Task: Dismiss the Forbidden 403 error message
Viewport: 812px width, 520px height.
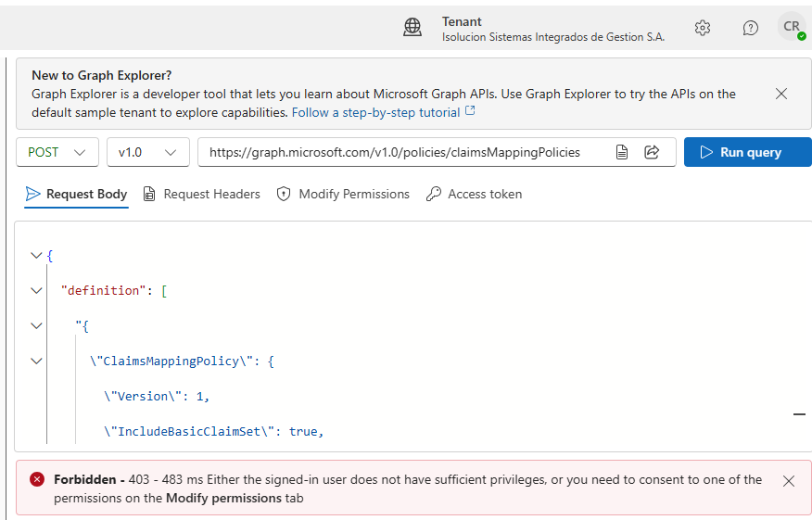Action: (789, 481)
